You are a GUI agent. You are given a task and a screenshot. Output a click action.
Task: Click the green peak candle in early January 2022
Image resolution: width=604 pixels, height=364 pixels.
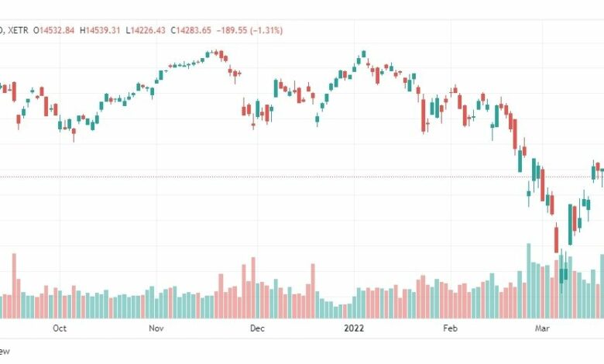pyautogui.click(x=364, y=54)
